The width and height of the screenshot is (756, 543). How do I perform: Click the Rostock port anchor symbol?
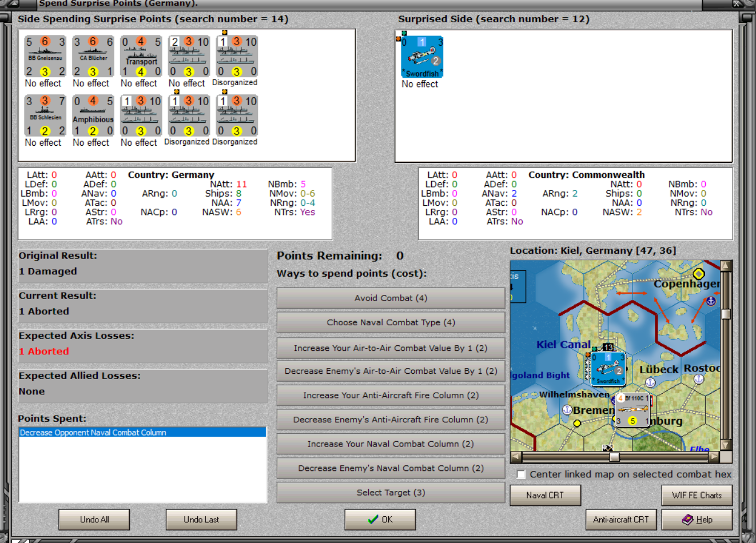tap(698, 378)
